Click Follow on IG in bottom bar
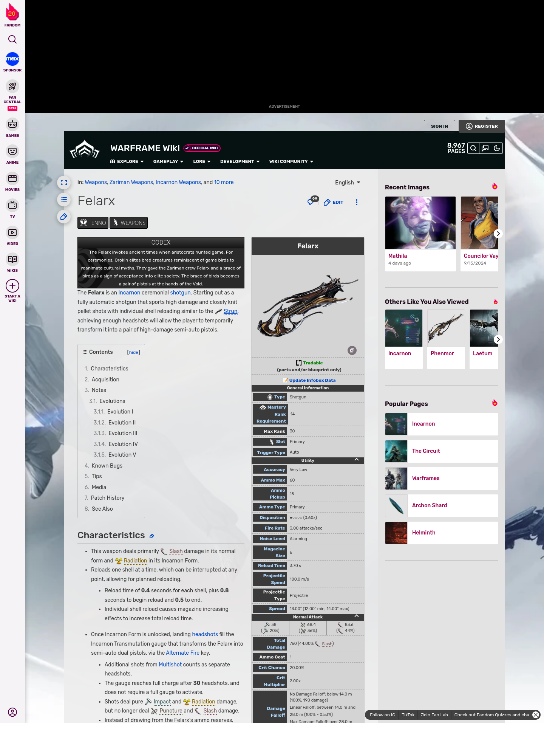 pos(382,715)
